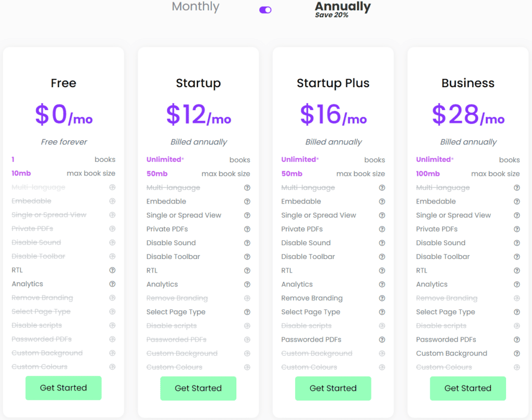The height and width of the screenshot is (420, 532).
Task: Open help icon for Select Page Type in Startup
Action: coord(247,312)
